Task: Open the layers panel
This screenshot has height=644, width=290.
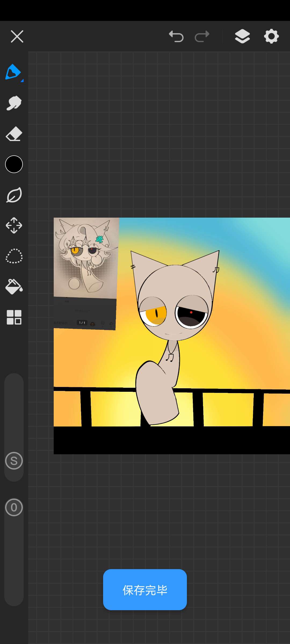Action: 242,36
